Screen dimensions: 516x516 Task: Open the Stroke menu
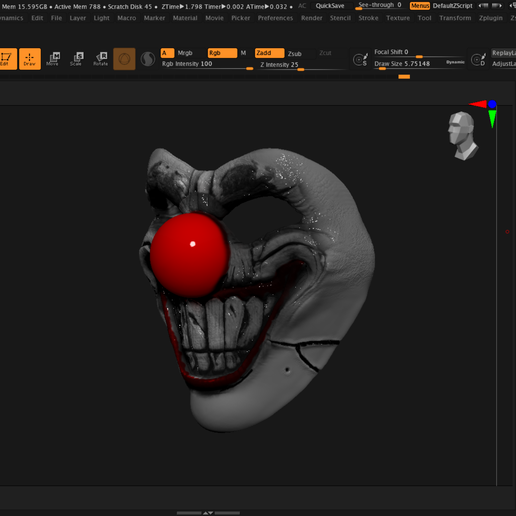[x=368, y=18]
